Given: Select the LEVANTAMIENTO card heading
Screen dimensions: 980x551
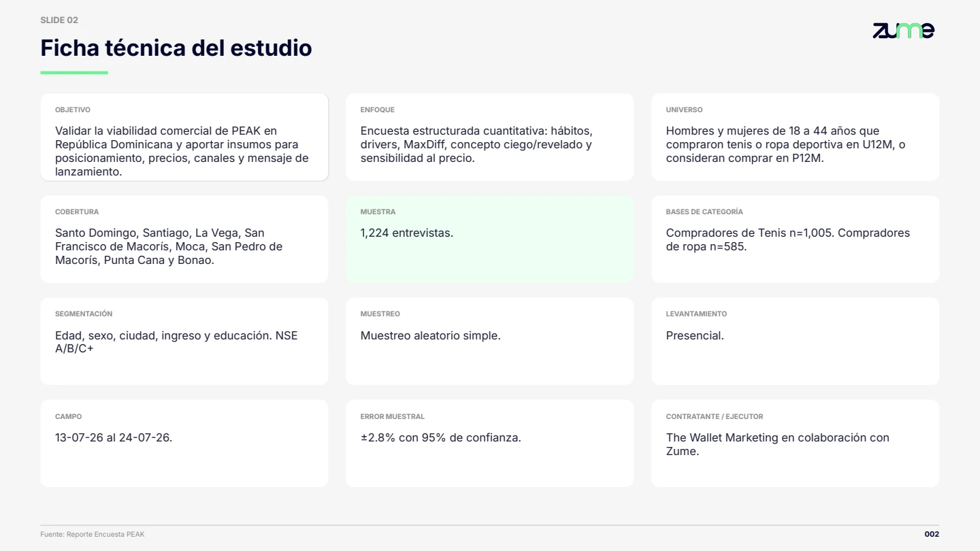Looking at the screenshot, I should pyautogui.click(x=696, y=314).
